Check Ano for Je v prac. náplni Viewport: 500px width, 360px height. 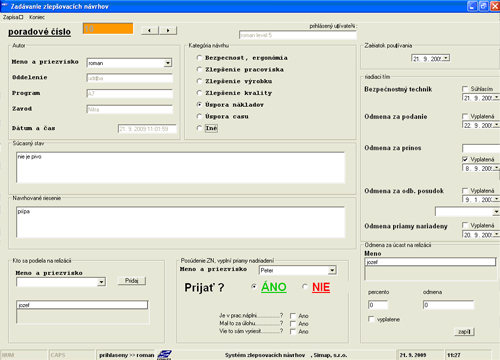[x=293, y=316]
